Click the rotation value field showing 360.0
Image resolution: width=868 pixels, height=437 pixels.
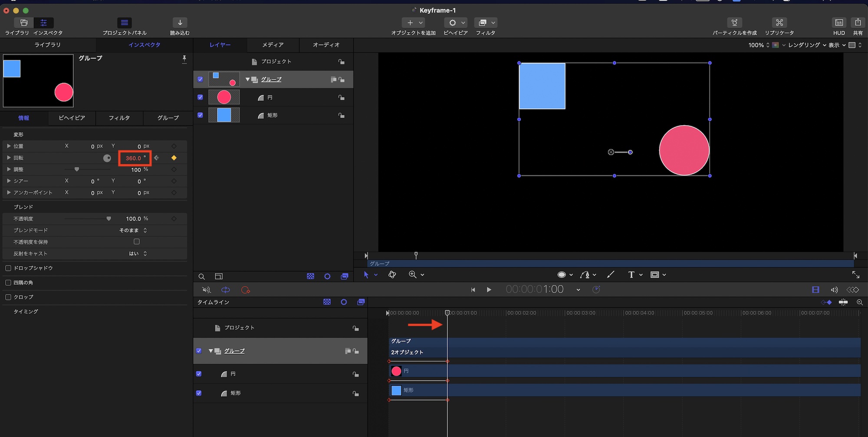(x=134, y=158)
